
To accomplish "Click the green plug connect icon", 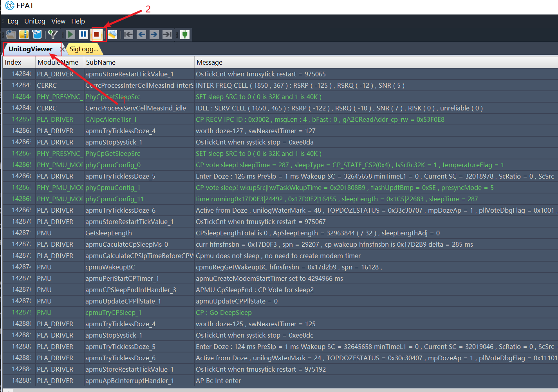I will tap(185, 34).
